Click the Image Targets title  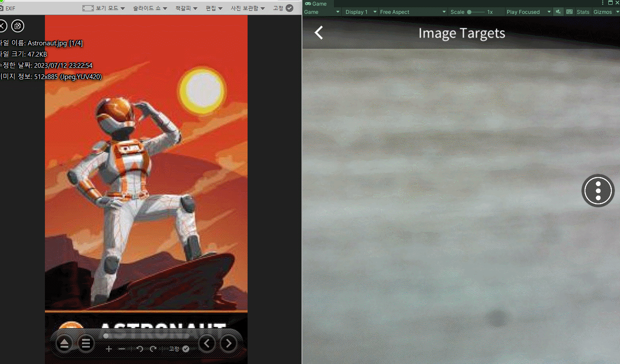tap(461, 33)
